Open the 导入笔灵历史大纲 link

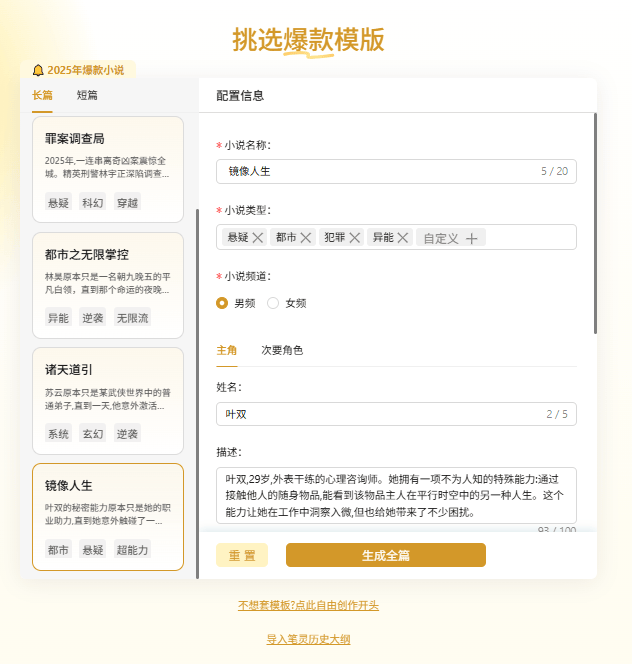pyautogui.click(x=308, y=639)
